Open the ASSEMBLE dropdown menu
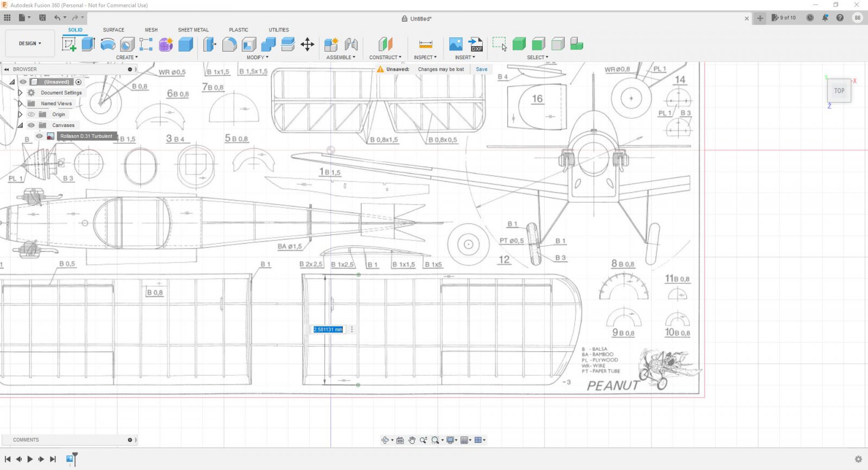 [341, 58]
